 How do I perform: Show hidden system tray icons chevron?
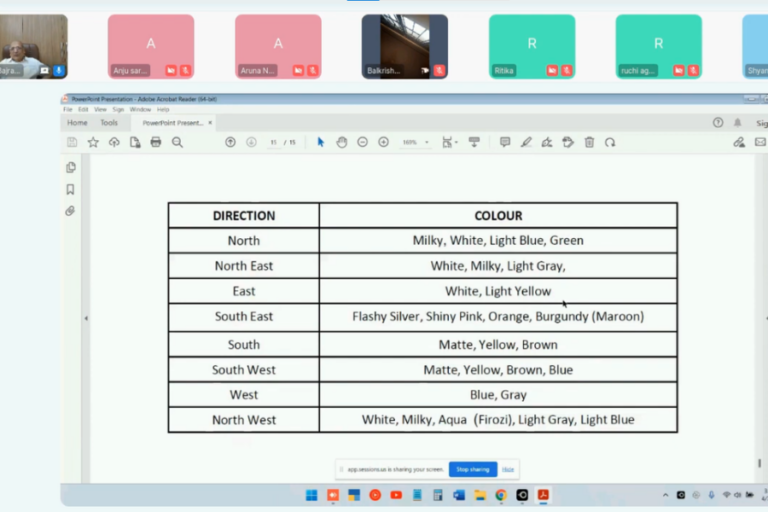click(665, 495)
